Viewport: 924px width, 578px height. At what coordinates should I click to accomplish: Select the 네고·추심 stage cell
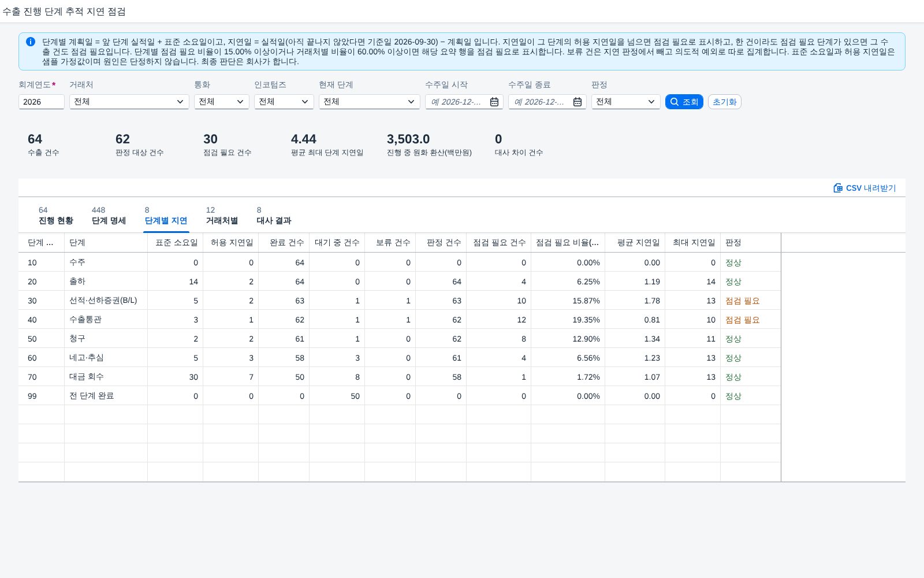[x=106, y=358]
